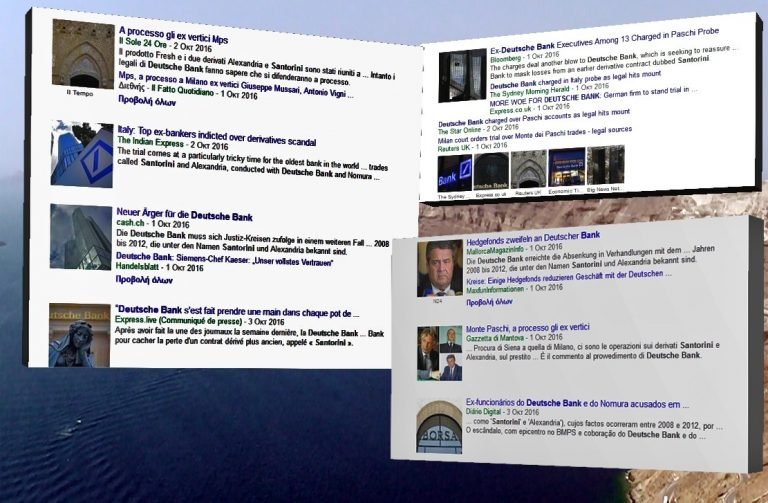The image size is (768, 503).
Task: Open 'Kreise: Einige Hedgefonds reduzieren' link
Action: [x=569, y=277]
